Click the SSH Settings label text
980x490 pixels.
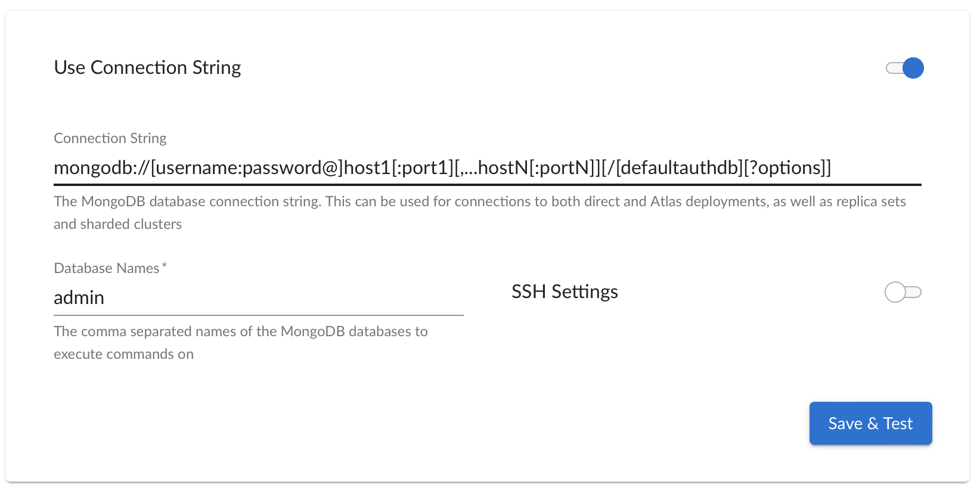pos(564,291)
